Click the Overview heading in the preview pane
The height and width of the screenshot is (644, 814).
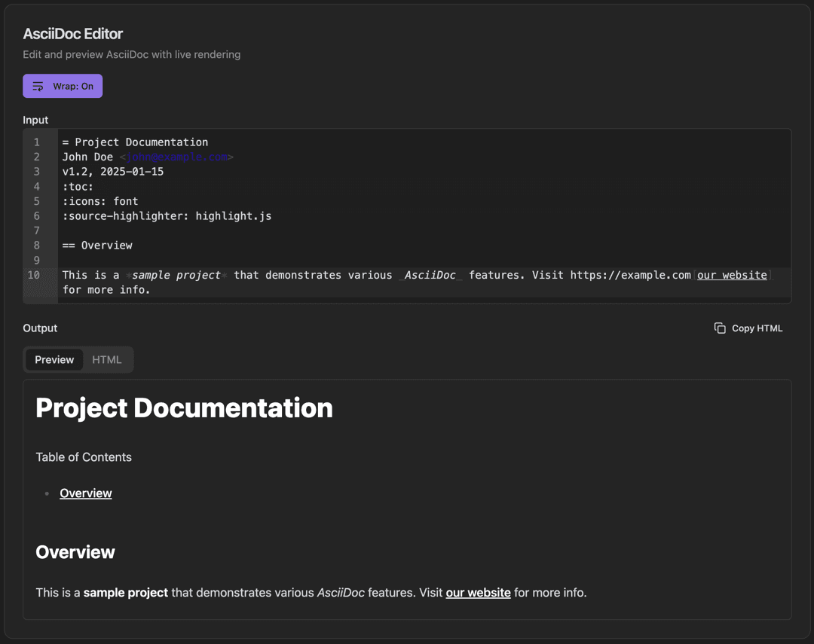click(75, 552)
